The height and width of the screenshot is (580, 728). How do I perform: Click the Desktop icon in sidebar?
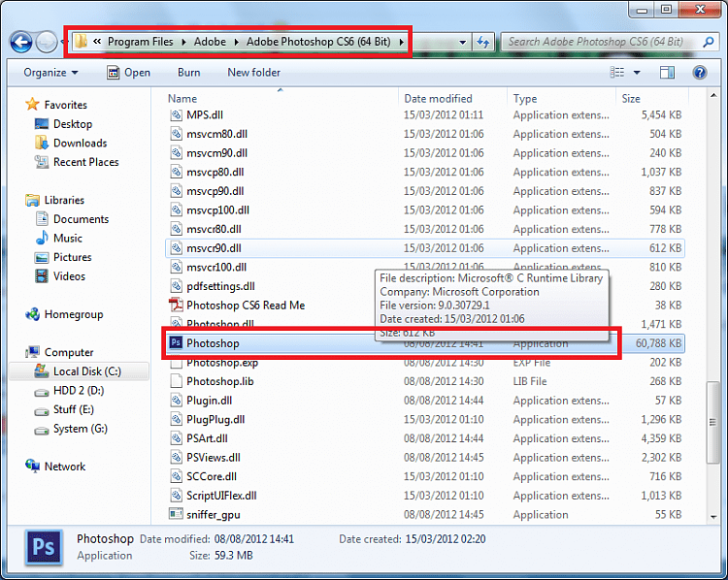42,124
